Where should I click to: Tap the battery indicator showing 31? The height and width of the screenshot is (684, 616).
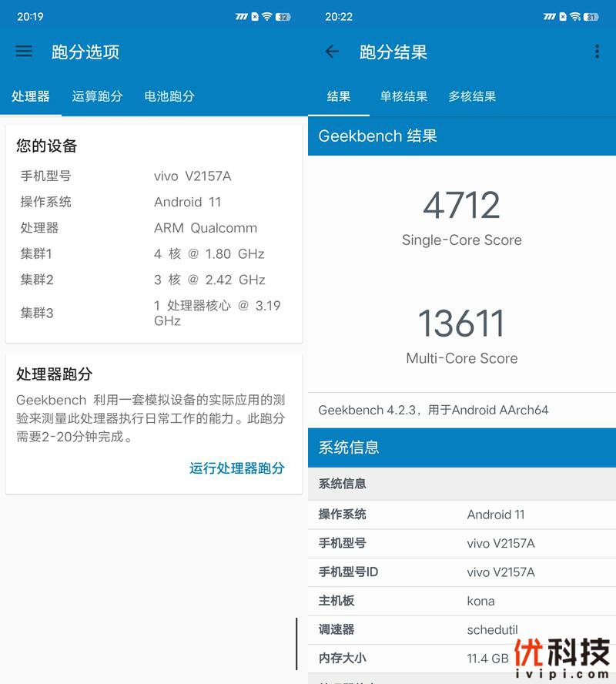point(591,16)
